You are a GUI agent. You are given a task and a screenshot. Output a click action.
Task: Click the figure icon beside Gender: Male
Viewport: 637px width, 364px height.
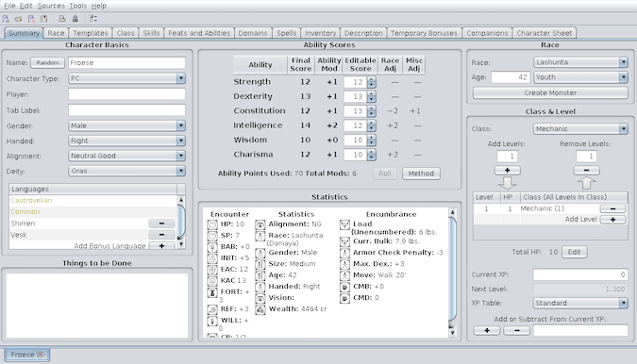260,254
